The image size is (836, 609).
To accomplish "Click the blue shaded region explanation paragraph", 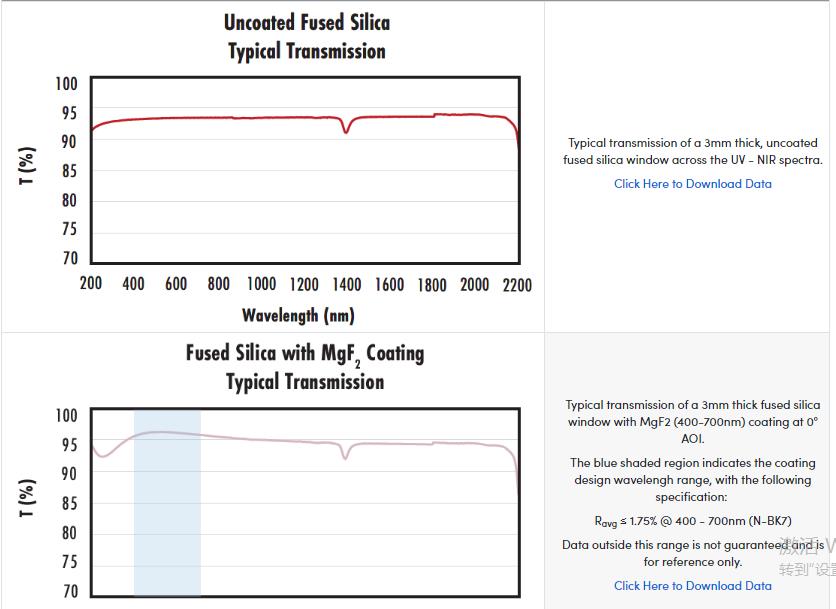I will (692, 480).
